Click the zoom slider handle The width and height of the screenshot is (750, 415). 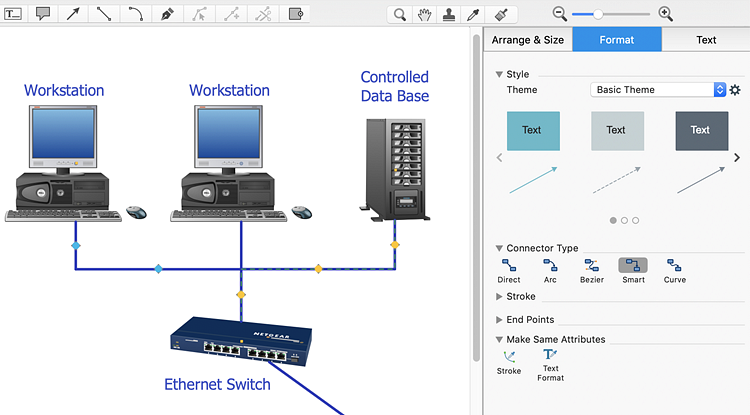point(597,14)
